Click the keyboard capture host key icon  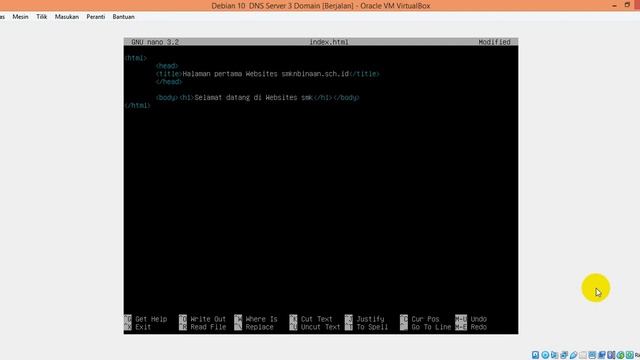pos(630,355)
